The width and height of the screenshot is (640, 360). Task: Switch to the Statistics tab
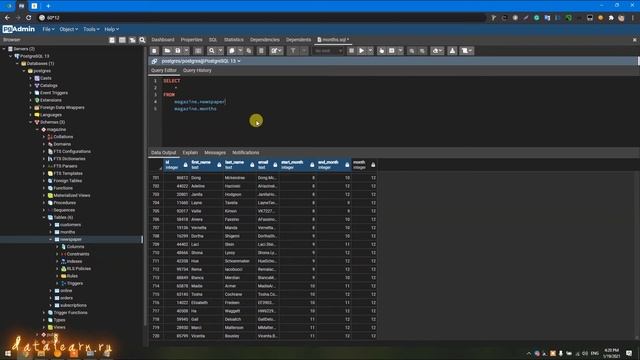(233, 40)
